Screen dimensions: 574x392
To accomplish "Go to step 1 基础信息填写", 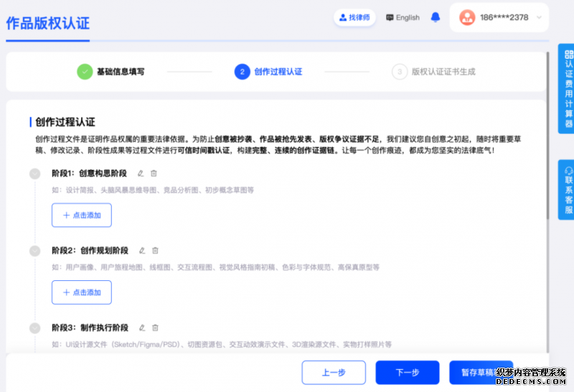I will click(x=120, y=72).
